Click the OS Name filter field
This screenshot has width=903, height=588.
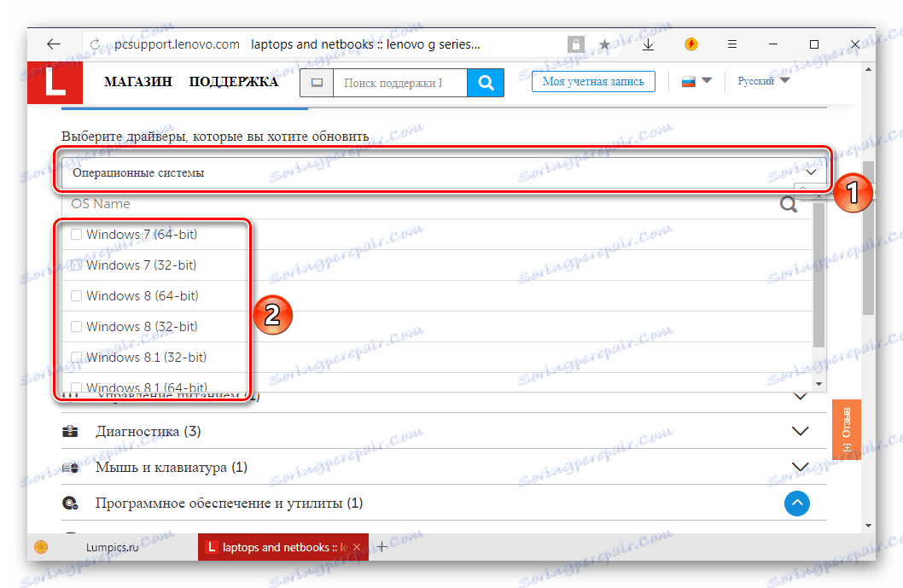coord(421,204)
